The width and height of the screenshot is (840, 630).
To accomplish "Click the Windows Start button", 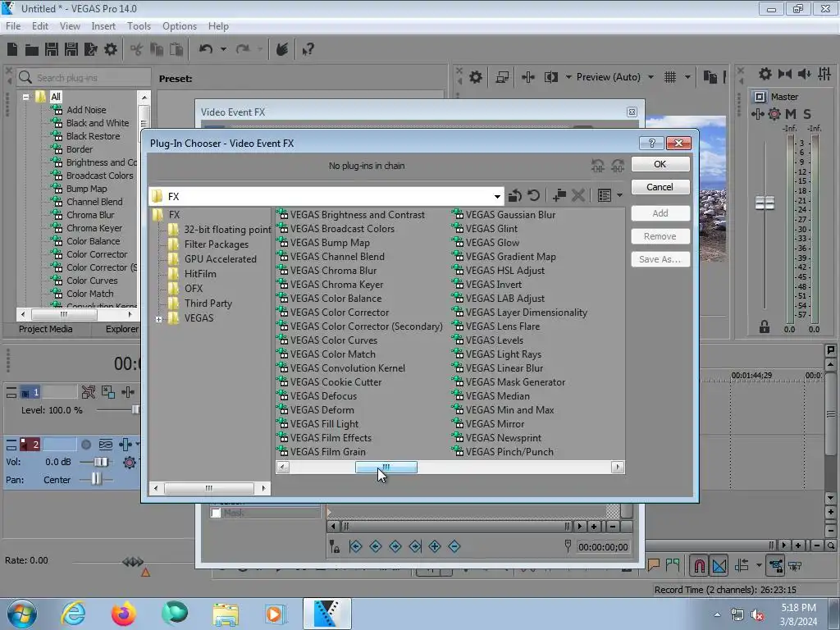I will coord(22,614).
